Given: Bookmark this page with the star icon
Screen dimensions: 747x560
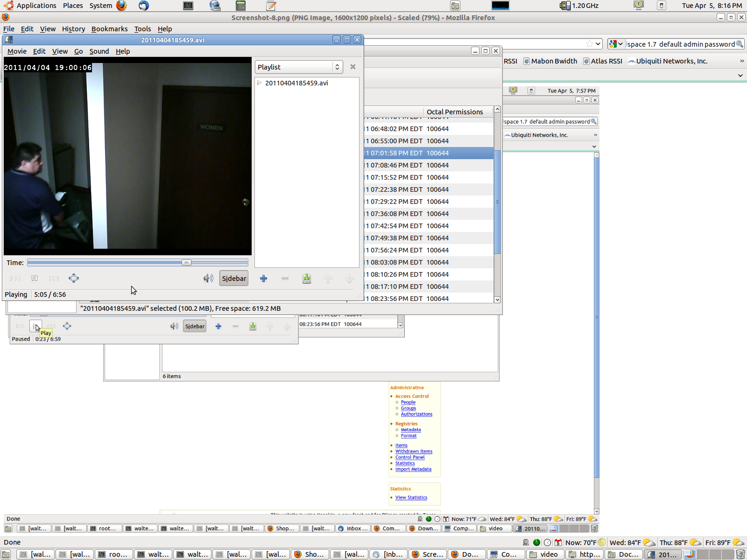Looking at the screenshot, I should (589, 44).
